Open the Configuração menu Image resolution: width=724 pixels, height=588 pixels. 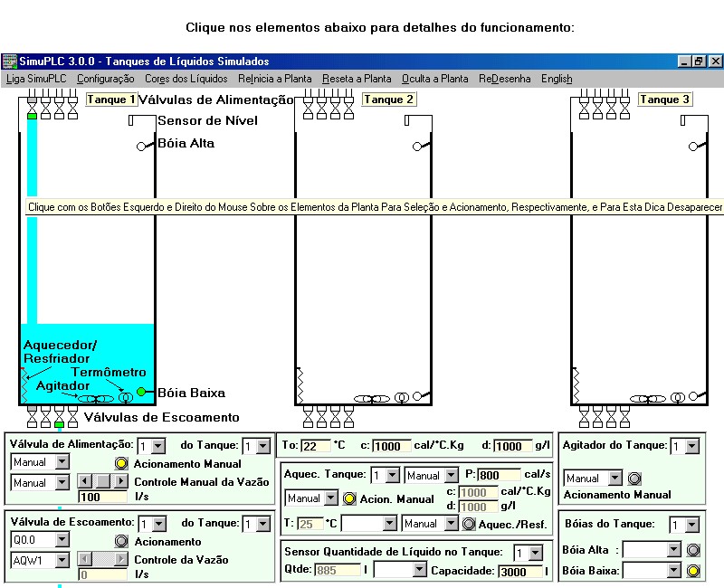106,79
